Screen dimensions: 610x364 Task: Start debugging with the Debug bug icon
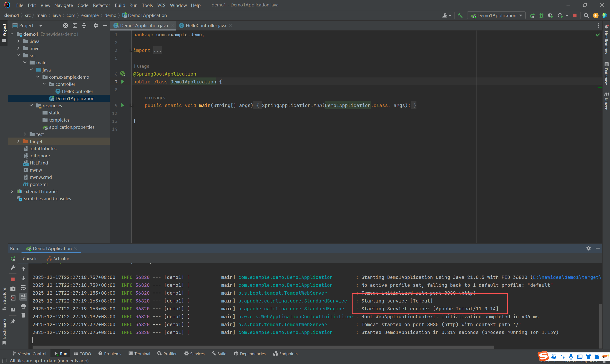click(x=541, y=15)
